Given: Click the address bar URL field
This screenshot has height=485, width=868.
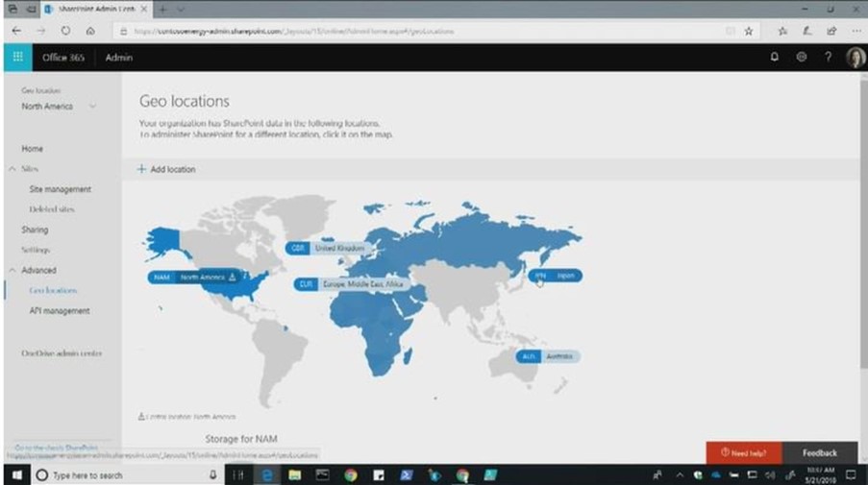Looking at the screenshot, I should click(x=421, y=32).
